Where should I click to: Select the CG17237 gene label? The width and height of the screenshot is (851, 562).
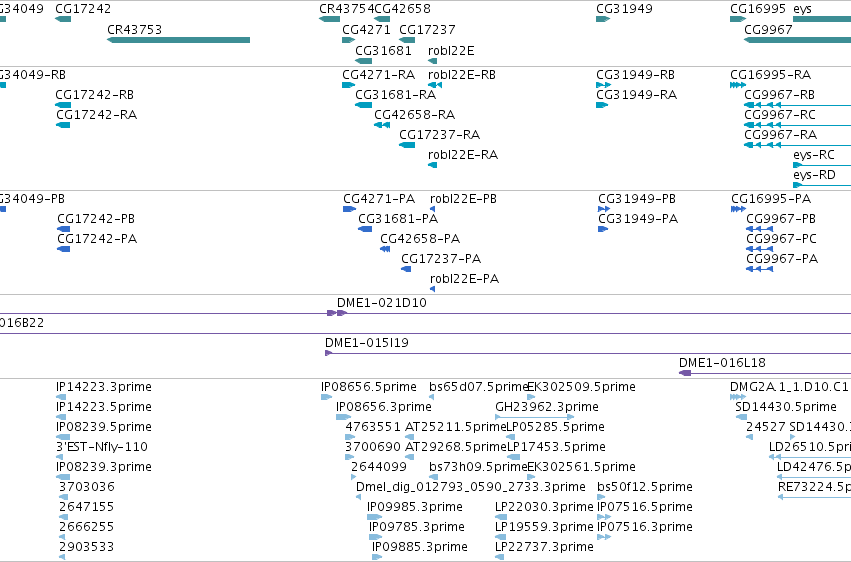[427, 29]
